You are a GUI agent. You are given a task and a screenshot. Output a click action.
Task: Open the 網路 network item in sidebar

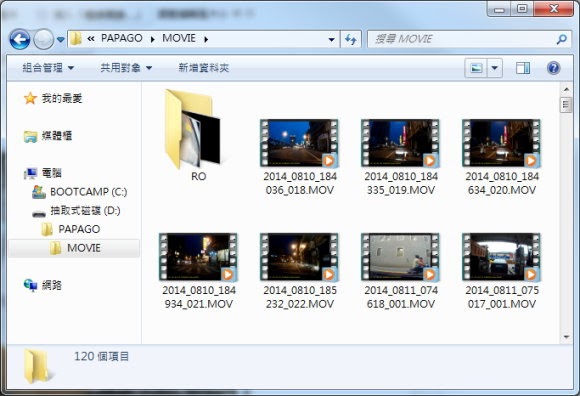(x=43, y=285)
